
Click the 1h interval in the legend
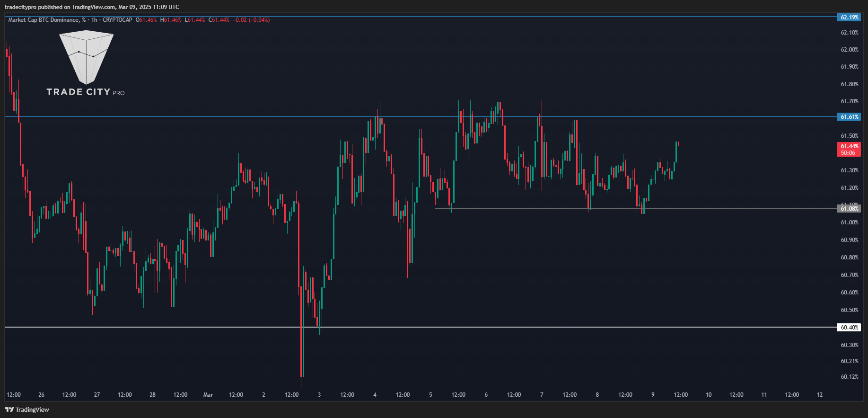pyautogui.click(x=94, y=20)
